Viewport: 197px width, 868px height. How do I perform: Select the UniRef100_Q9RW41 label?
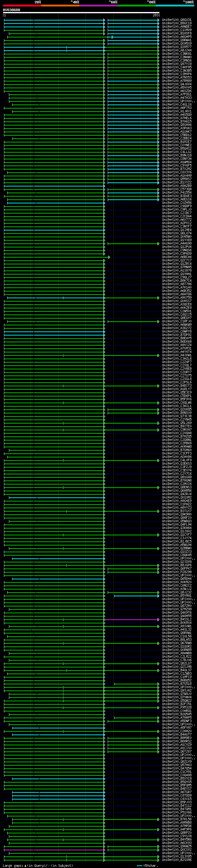[176, 40]
